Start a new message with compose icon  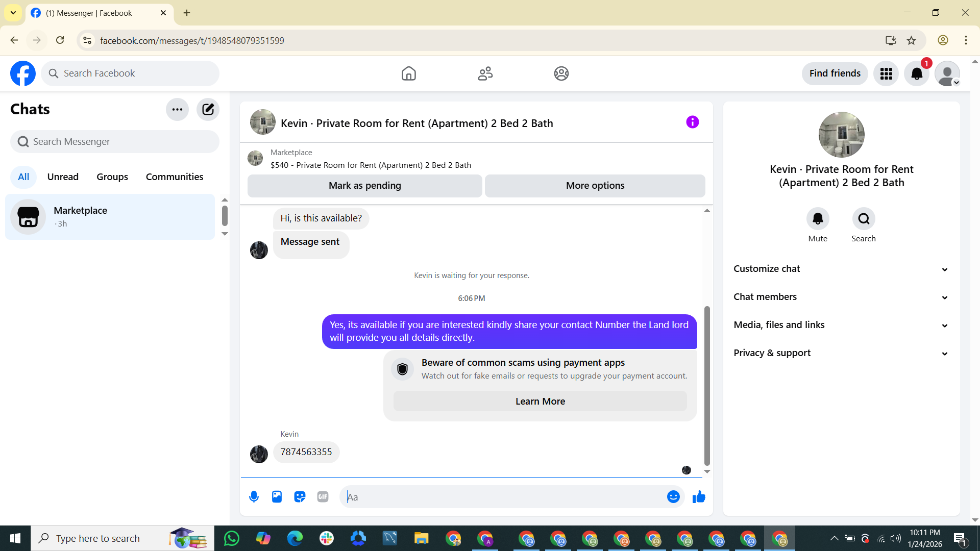pyautogui.click(x=208, y=109)
